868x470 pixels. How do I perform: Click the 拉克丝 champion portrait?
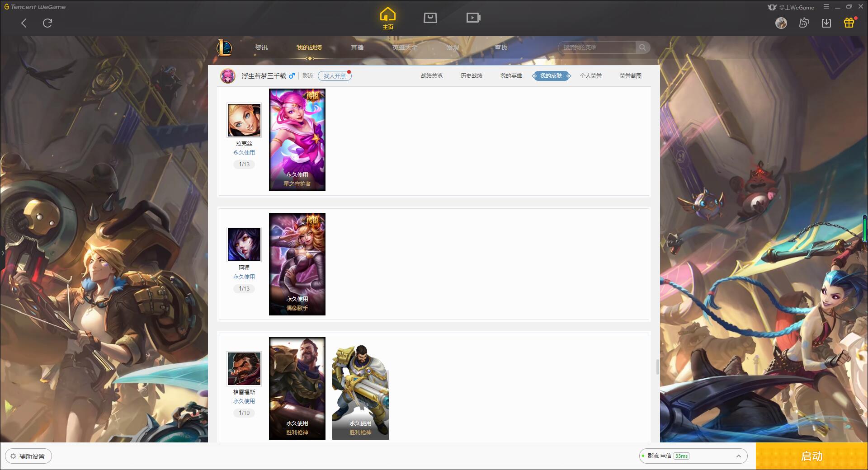coord(244,120)
